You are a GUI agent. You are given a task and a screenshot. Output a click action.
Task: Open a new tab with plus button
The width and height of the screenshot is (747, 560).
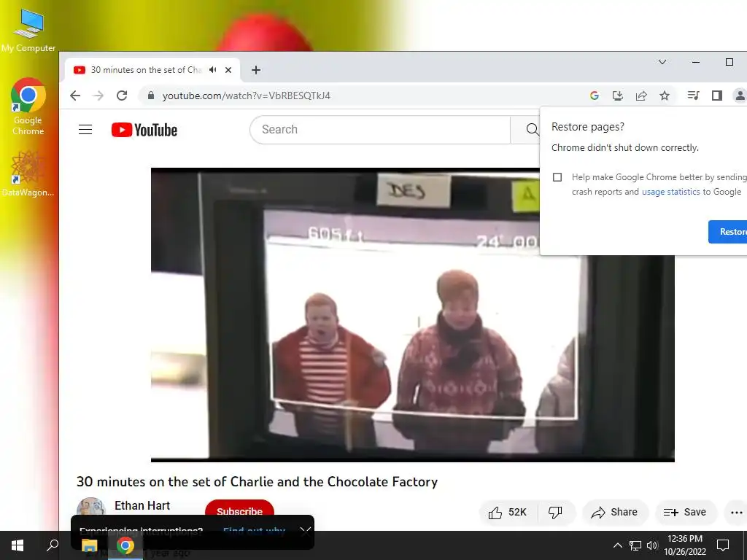(x=256, y=70)
